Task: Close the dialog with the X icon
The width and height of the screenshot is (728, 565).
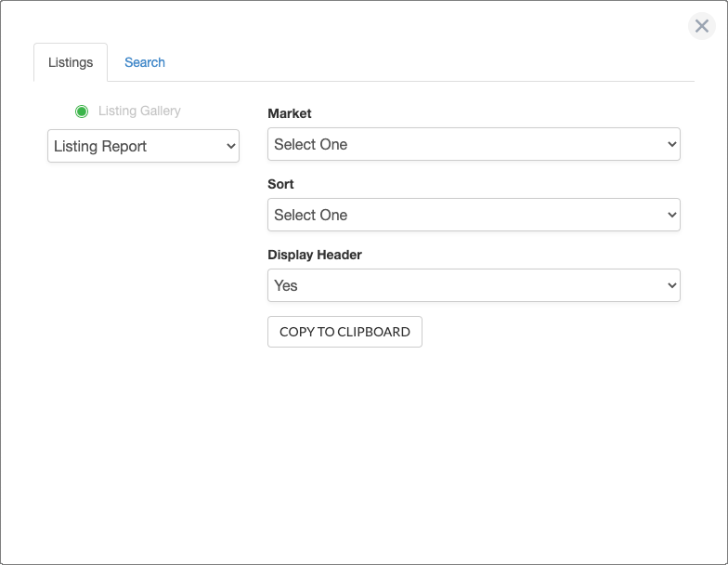Action: 702,26
